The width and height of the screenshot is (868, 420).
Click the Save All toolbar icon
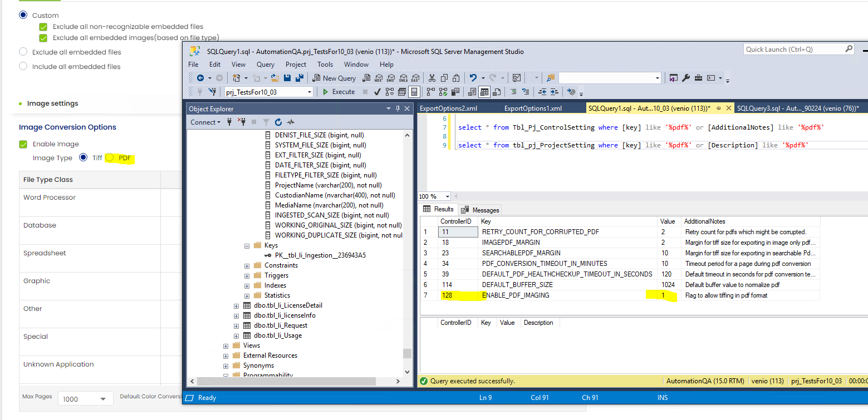300,78
